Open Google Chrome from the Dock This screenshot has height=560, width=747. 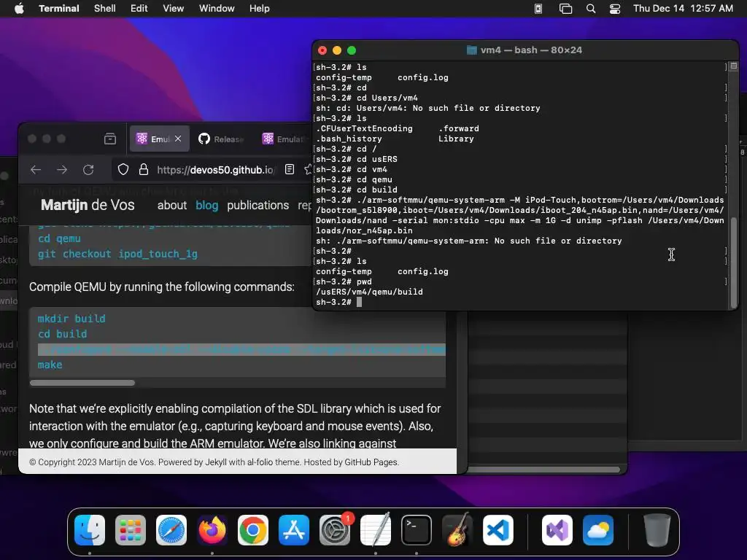253,530
